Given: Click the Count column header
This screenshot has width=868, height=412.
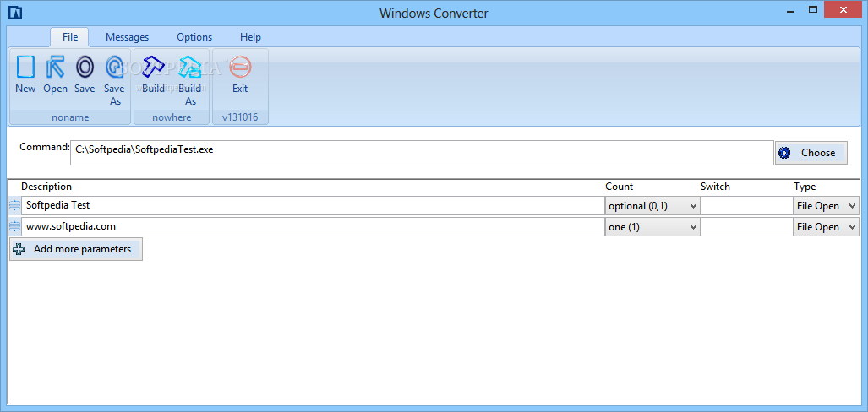Looking at the screenshot, I should tap(619, 187).
